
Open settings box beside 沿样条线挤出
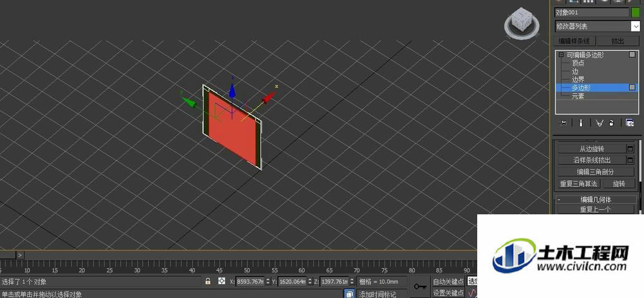click(x=630, y=160)
